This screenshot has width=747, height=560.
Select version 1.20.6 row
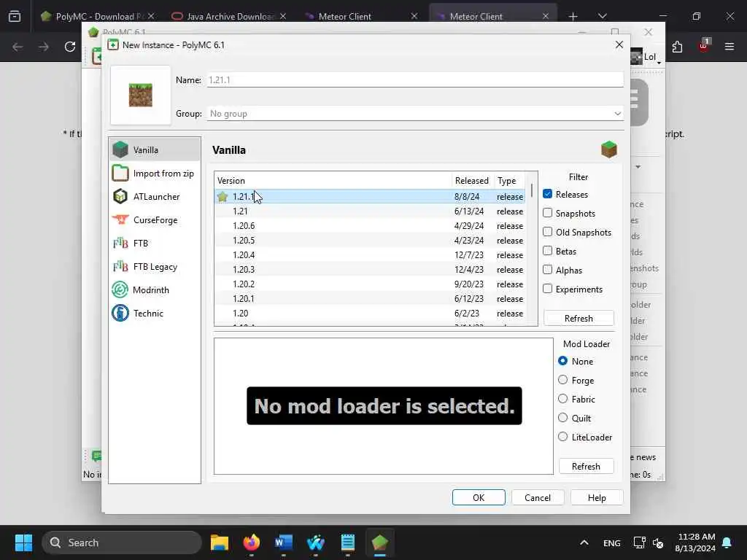pyautogui.click(x=370, y=226)
